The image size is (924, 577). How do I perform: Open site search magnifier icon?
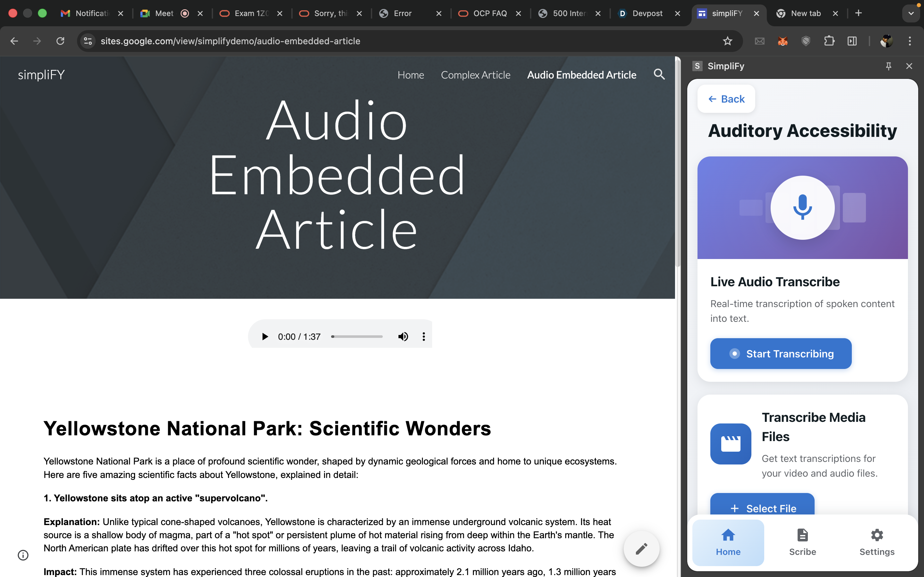659,74
